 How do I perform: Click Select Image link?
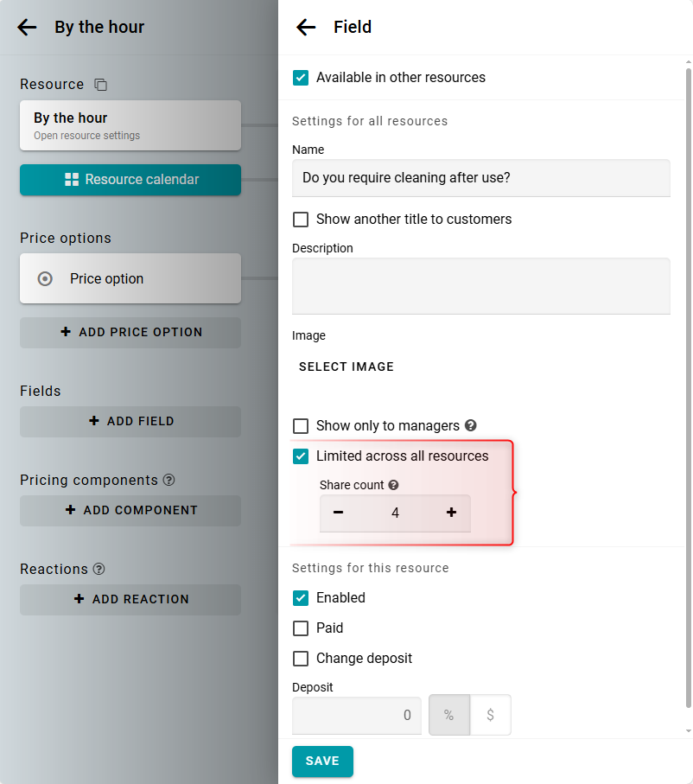346,367
